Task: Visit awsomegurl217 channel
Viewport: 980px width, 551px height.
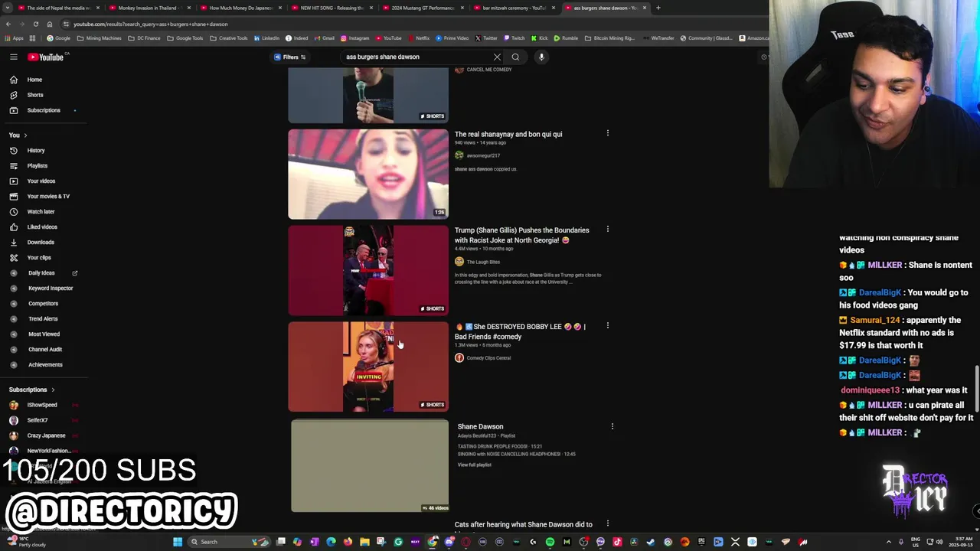Action: click(483, 155)
